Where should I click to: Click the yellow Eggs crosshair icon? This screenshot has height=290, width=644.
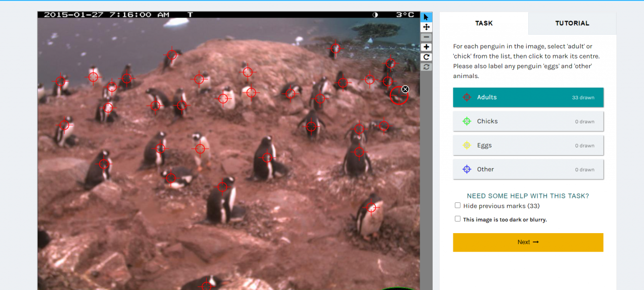(466, 146)
